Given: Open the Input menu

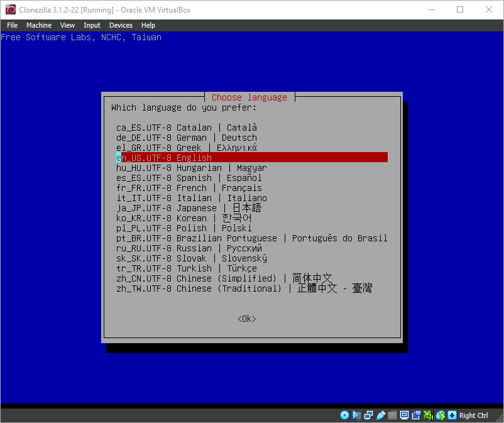Looking at the screenshot, I should (92, 25).
